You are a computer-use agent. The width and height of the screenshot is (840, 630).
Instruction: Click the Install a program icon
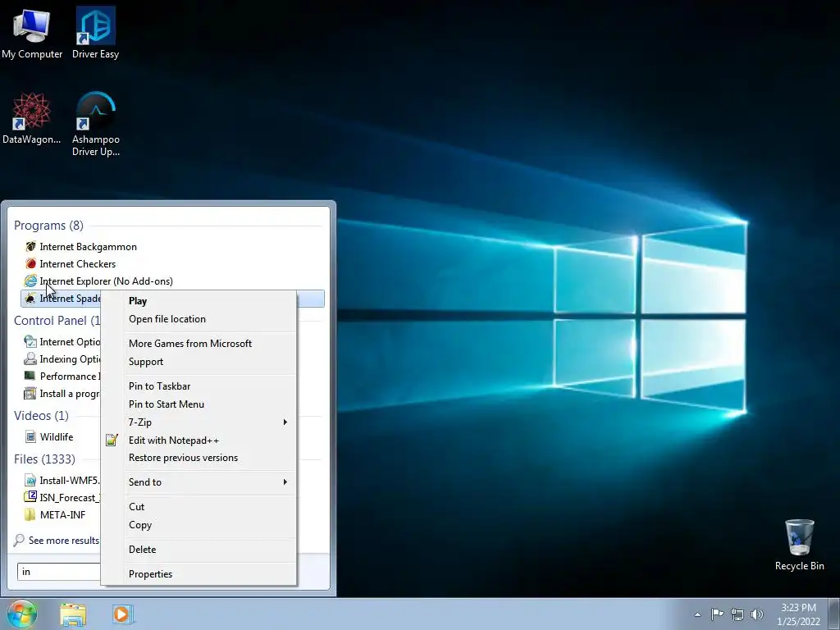coord(30,393)
